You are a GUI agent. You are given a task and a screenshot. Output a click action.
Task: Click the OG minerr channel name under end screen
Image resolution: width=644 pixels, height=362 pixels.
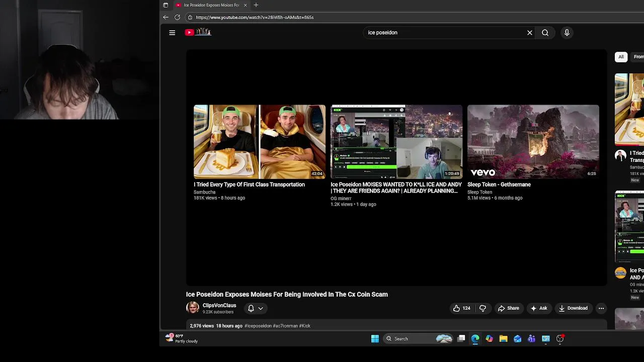341,199
